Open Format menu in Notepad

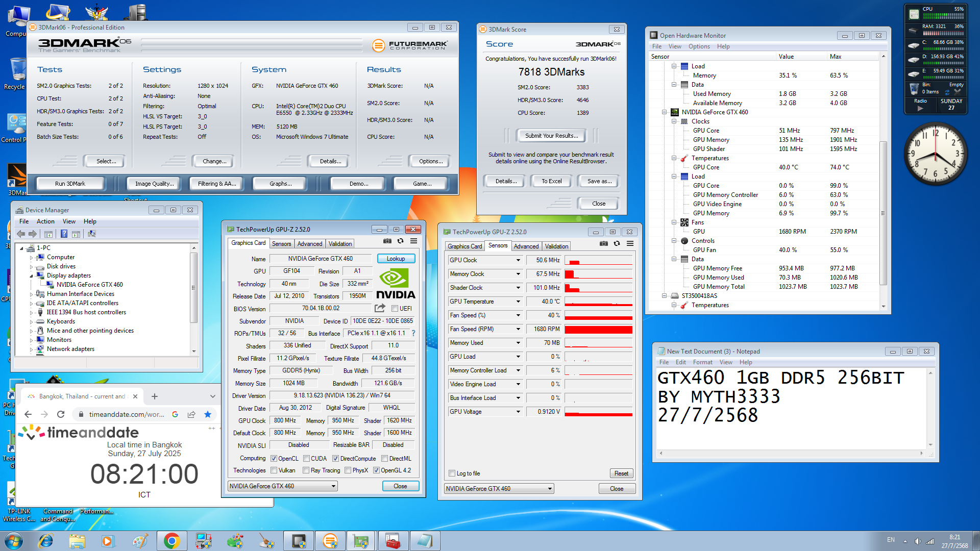tap(702, 362)
